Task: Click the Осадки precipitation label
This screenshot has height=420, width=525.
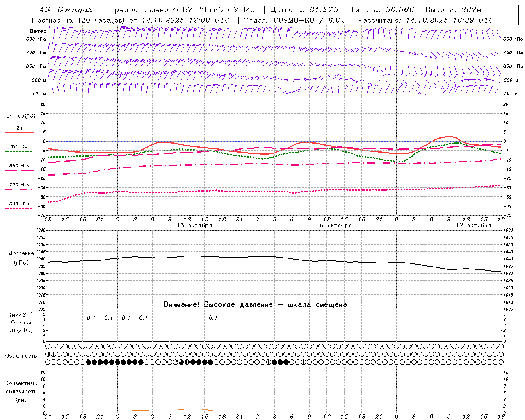Action: 21,322
